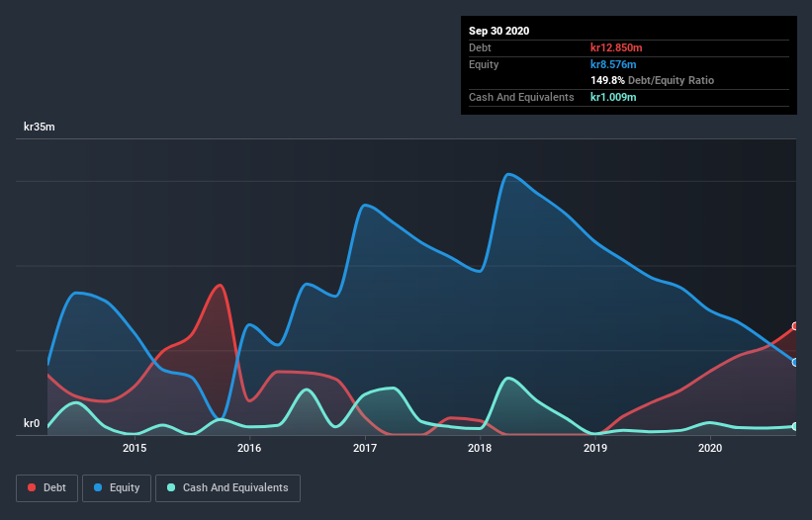The height and width of the screenshot is (520, 812).
Task: Click the Debt label in tooltip
Action: (x=480, y=47)
